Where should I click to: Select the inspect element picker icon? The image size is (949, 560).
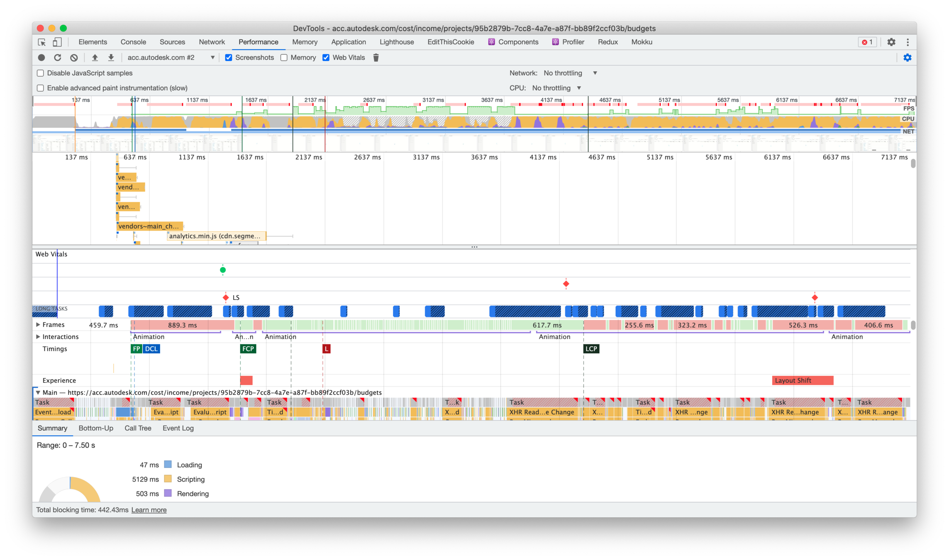click(42, 42)
